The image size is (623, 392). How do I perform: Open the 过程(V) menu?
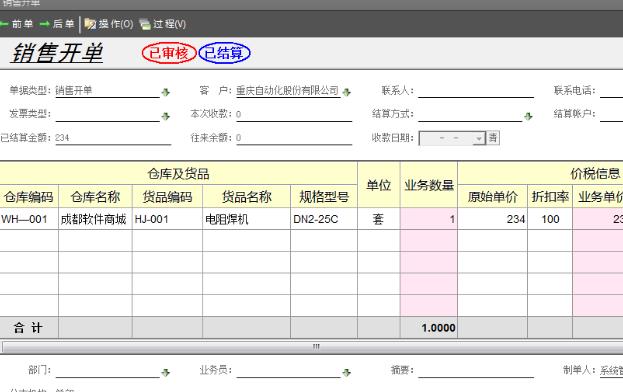point(163,24)
